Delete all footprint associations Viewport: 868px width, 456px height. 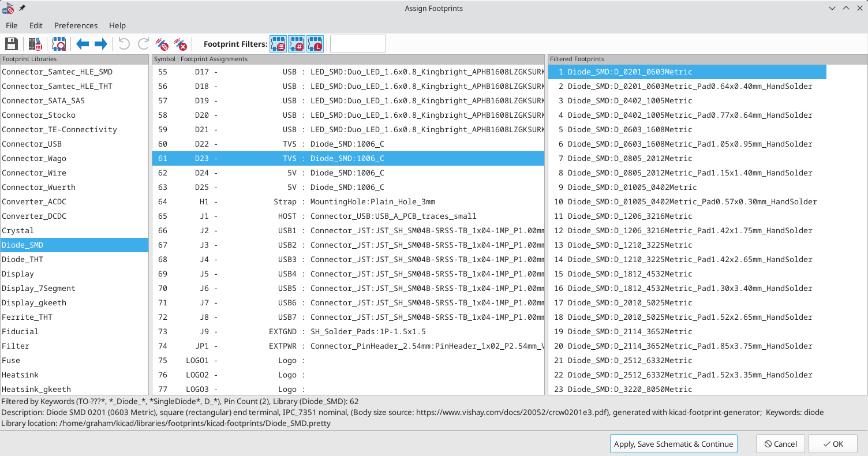180,44
